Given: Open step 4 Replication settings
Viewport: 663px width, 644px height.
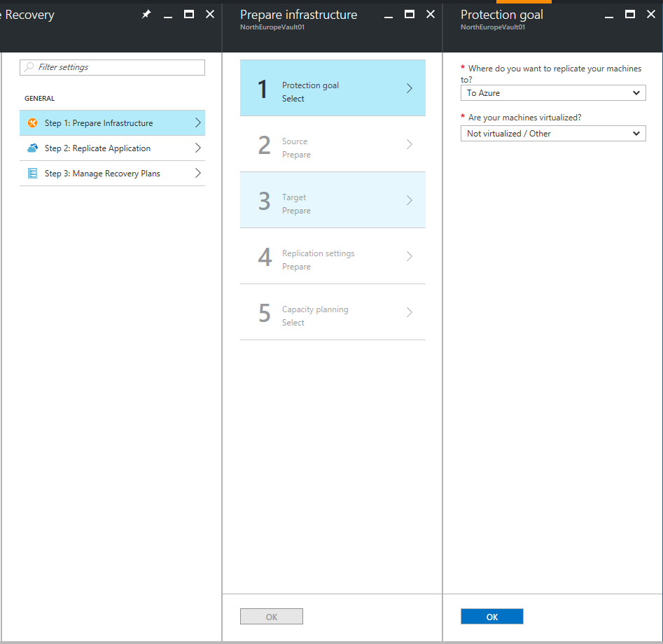Looking at the screenshot, I should [x=333, y=256].
